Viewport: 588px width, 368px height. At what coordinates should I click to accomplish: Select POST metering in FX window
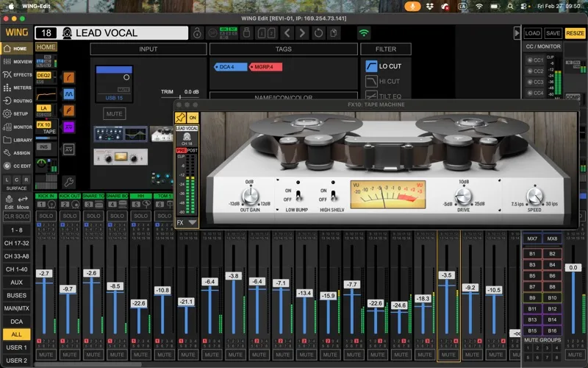click(x=192, y=150)
